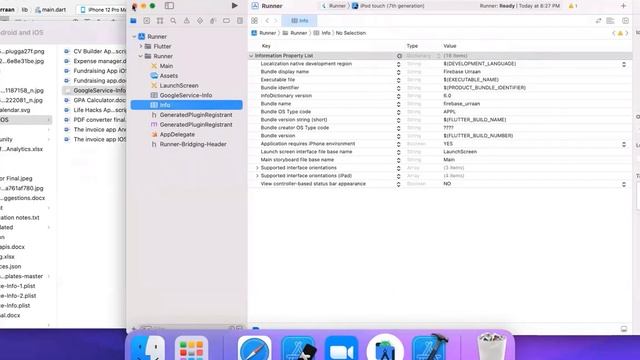The width and height of the screenshot is (640, 360).
Task: Open the Report navigator icon
Action: 240,21
